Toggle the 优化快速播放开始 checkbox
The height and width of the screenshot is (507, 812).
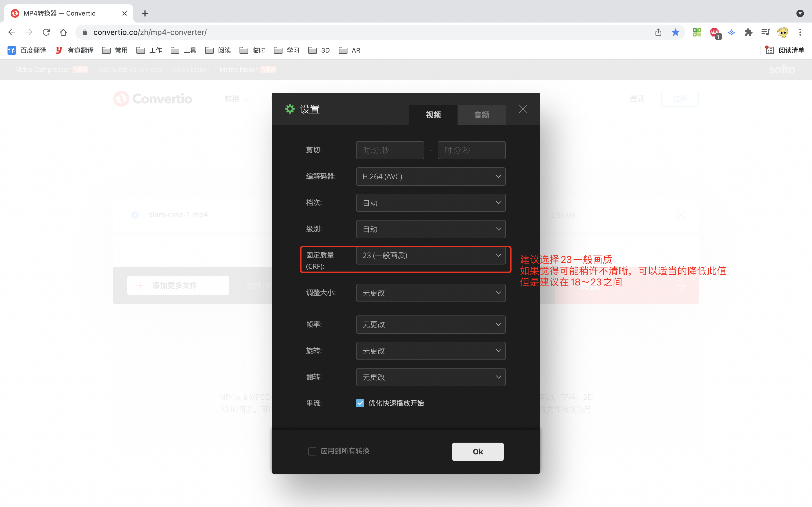pyautogui.click(x=360, y=403)
